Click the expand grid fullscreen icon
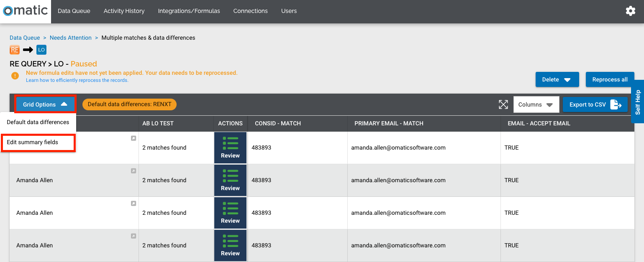 503,104
